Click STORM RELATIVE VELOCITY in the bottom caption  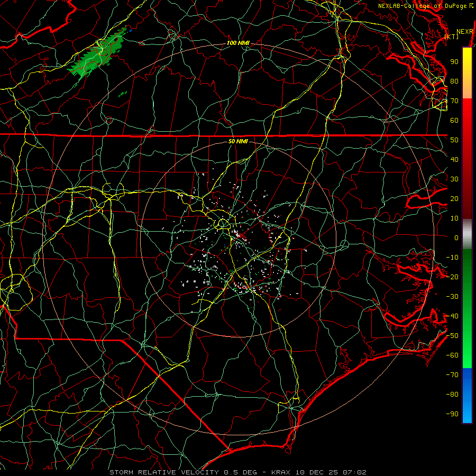pos(164,472)
